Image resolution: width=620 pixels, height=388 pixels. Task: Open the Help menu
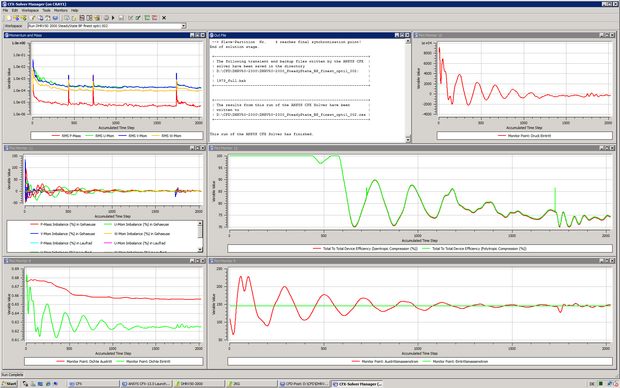coord(74,10)
